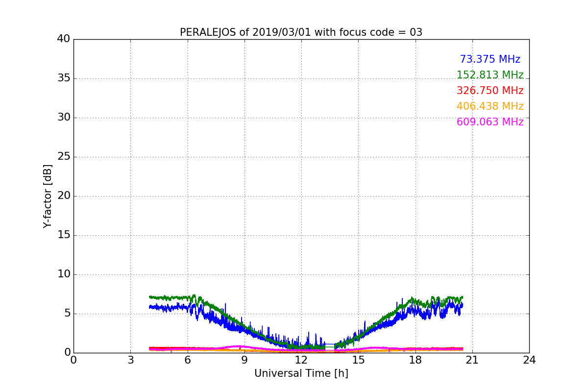The height and width of the screenshot is (392, 588).
Task: Select the 609.063 MHz legend label
Action: click(490, 122)
